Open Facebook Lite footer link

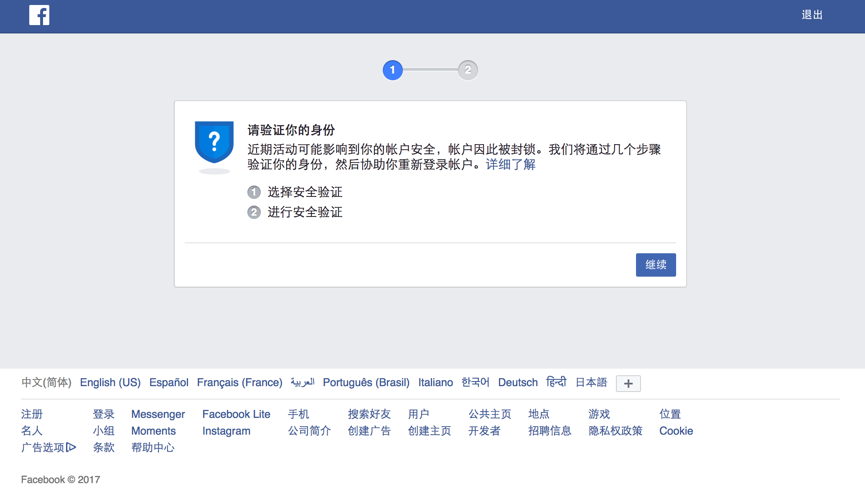[236, 414]
